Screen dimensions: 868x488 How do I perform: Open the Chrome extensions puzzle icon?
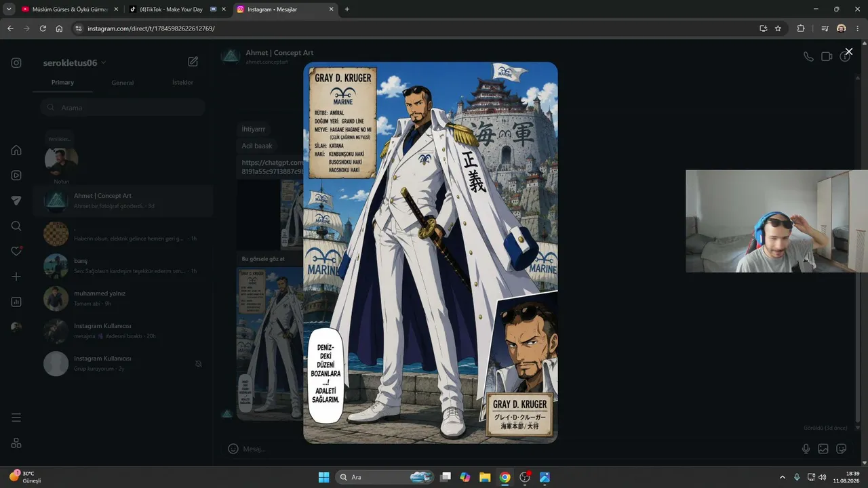[801, 28]
